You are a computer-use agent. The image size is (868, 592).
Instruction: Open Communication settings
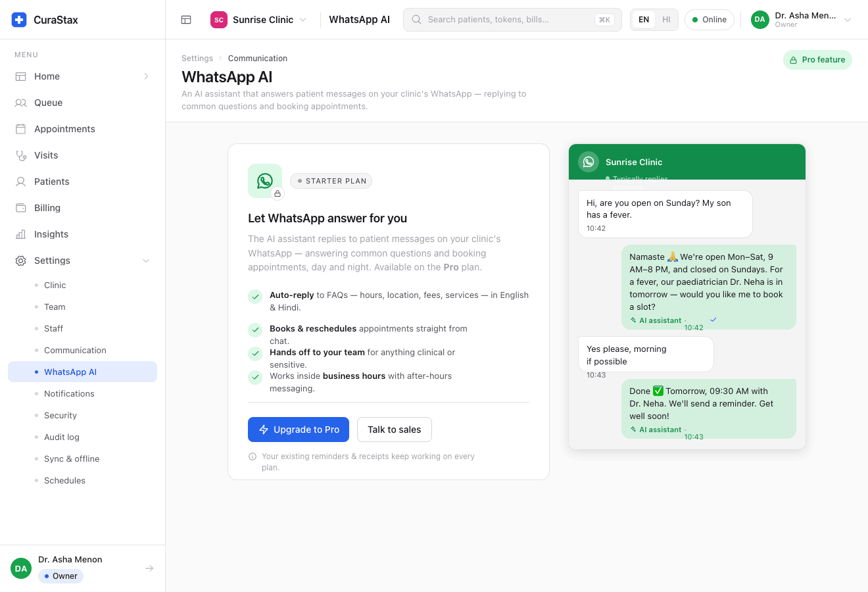(82, 350)
